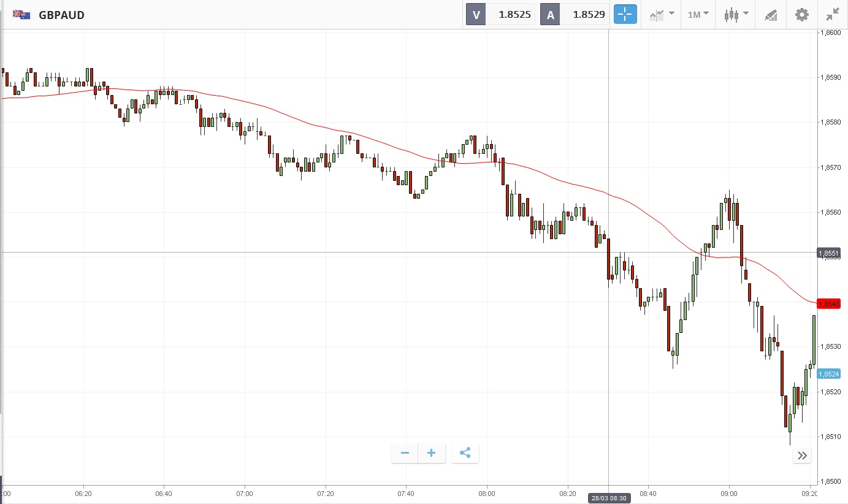The image size is (848, 504).
Task: Click the share chart icon
Action: pyautogui.click(x=465, y=453)
